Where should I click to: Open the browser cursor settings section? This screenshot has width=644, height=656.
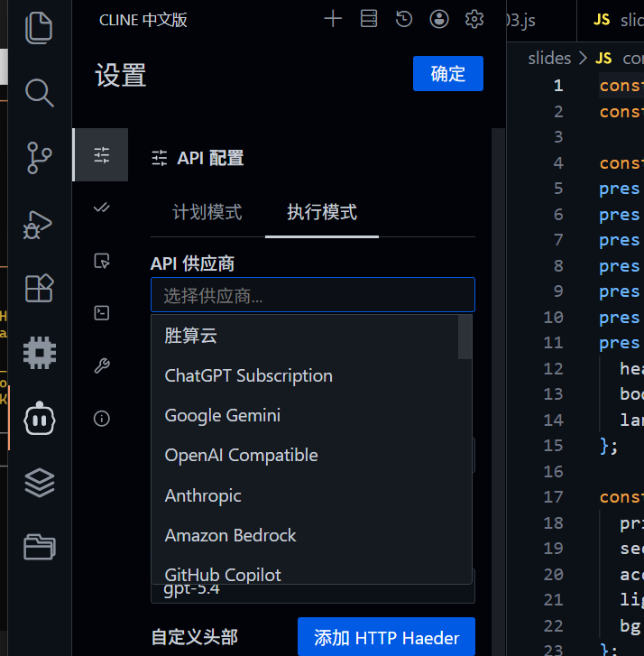[x=101, y=261]
